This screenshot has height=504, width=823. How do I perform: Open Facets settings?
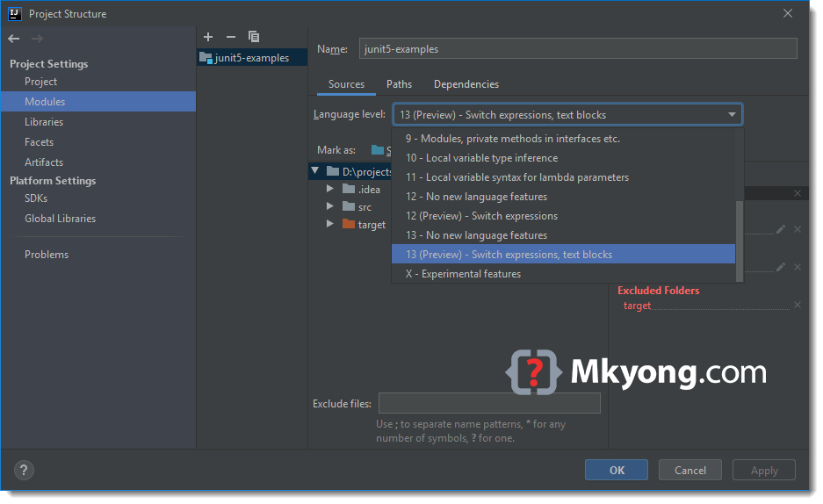click(40, 142)
